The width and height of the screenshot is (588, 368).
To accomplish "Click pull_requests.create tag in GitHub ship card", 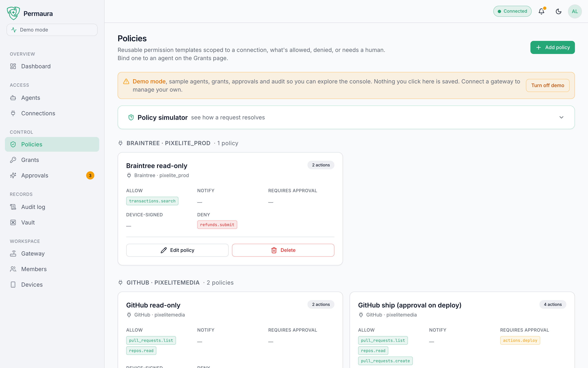I will (385, 361).
